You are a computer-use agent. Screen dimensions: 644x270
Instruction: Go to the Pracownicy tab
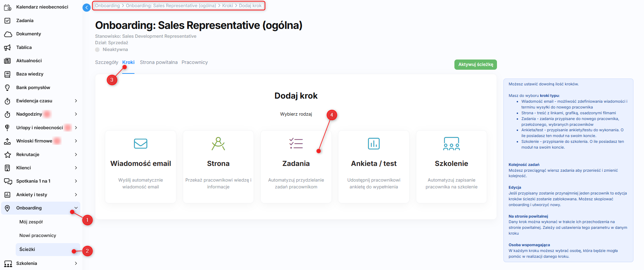coord(194,63)
